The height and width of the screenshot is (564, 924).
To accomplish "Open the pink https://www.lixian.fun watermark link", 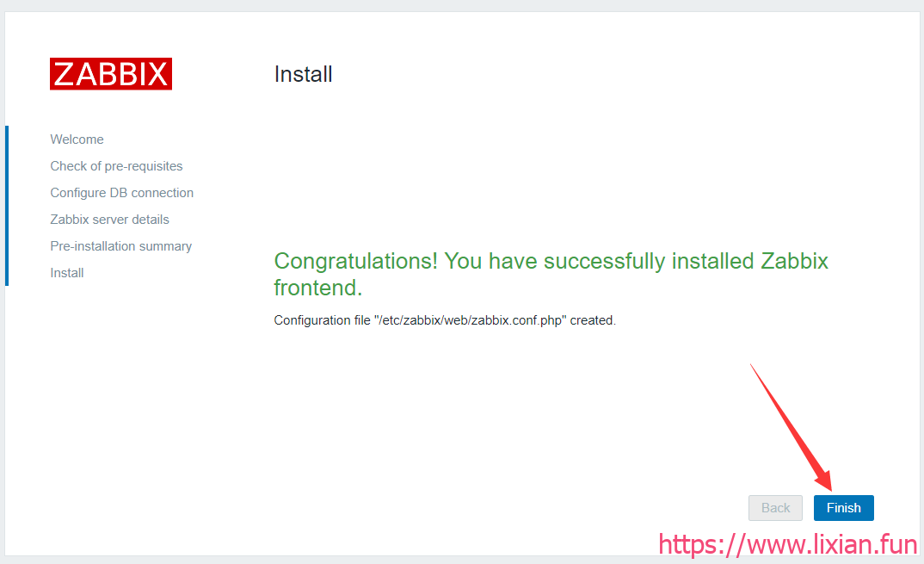I will coord(788,544).
